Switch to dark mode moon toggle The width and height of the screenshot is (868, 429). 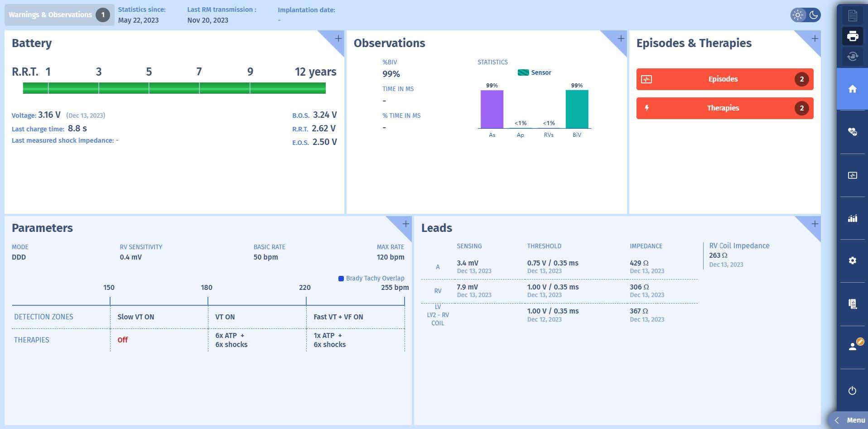pyautogui.click(x=814, y=15)
